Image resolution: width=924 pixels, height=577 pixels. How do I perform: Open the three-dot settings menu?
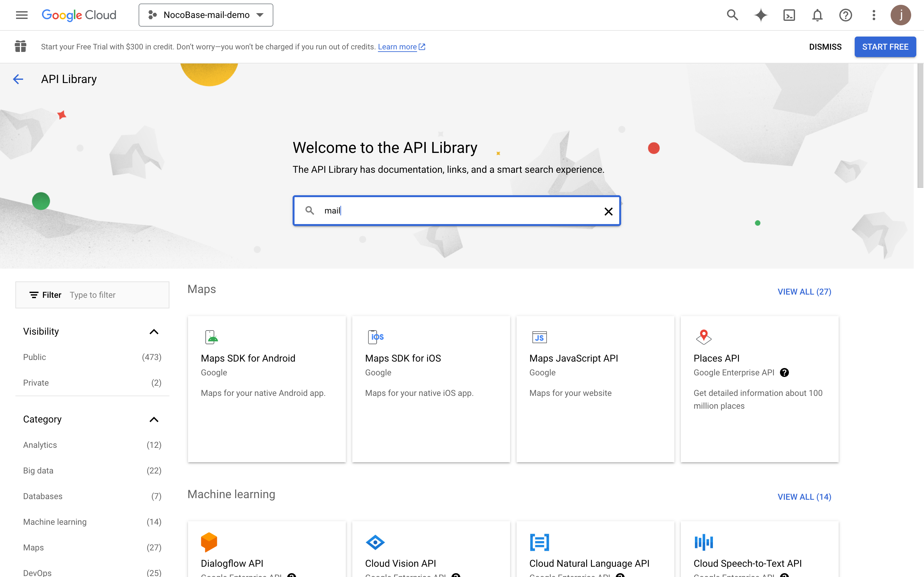pyautogui.click(x=874, y=15)
